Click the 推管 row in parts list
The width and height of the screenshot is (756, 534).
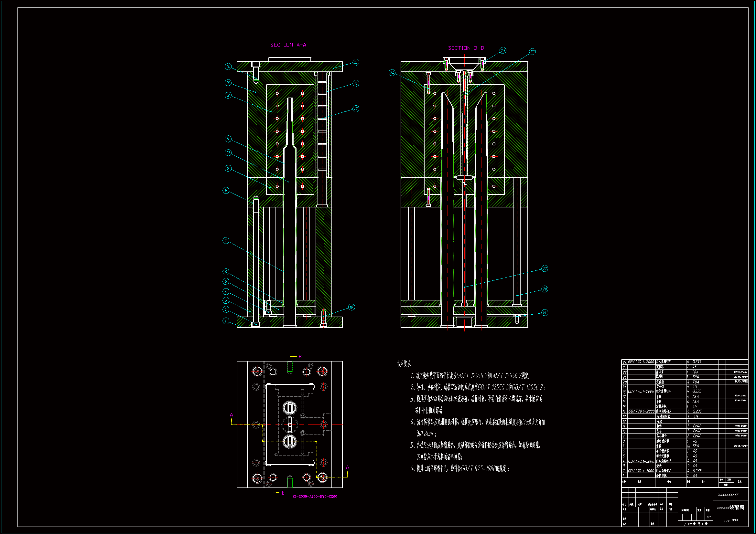click(659, 446)
